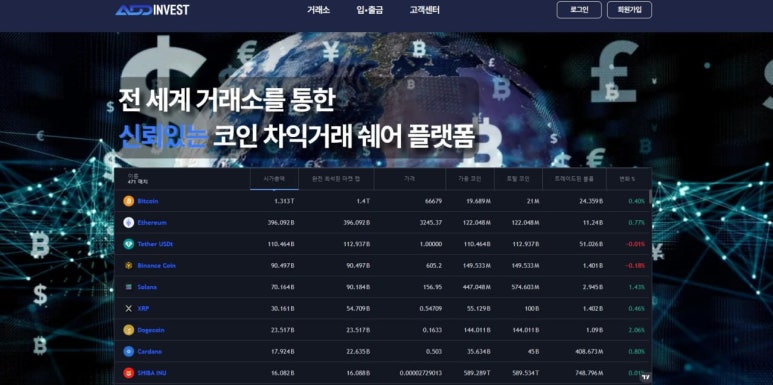Open the Solana link
Screen dimensions: 773x385
point(147,287)
